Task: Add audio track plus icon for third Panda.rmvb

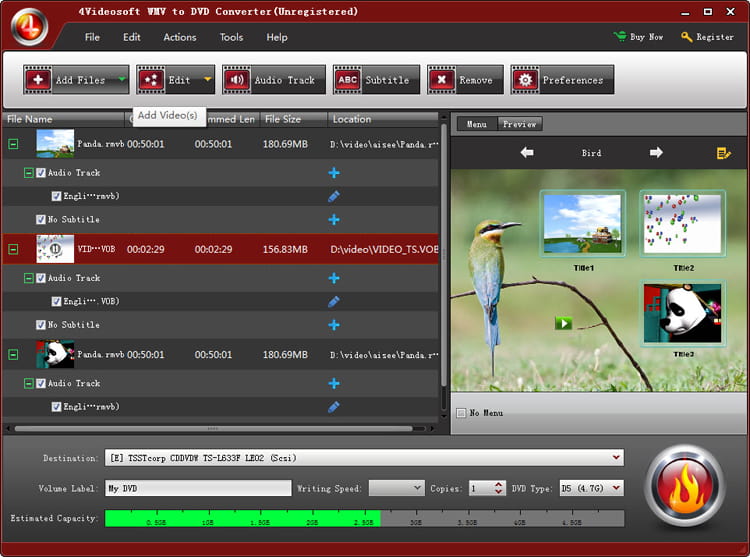Action: coord(334,383)
